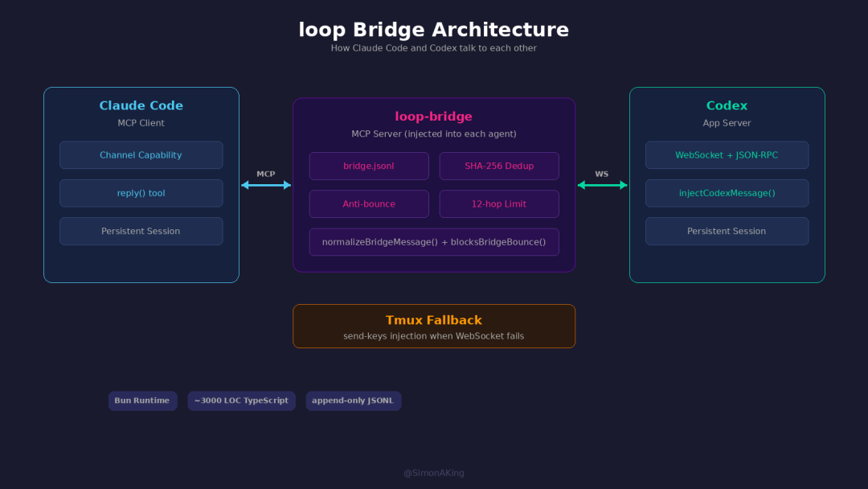
Task: Click Persistent Session in Claude Code panel
Action: [141, 232]
